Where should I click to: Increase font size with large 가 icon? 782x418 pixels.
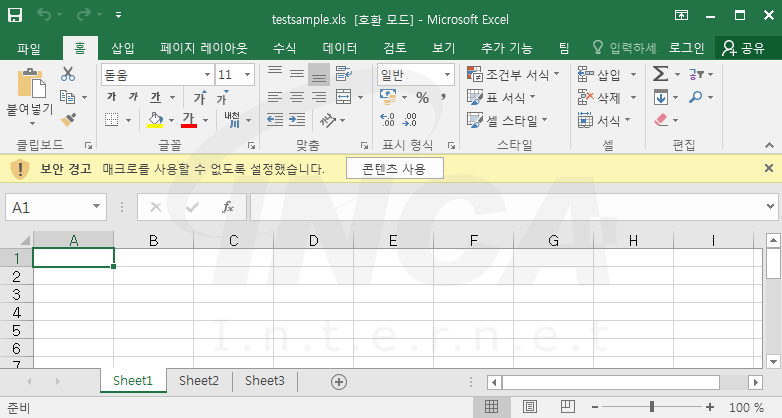tap(200, 97)
